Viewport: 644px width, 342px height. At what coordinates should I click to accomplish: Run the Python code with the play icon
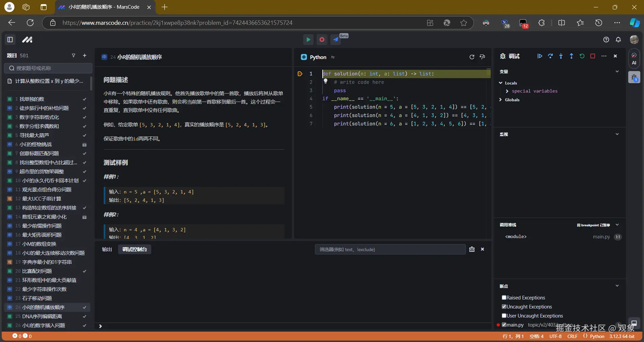pos(308,39)
